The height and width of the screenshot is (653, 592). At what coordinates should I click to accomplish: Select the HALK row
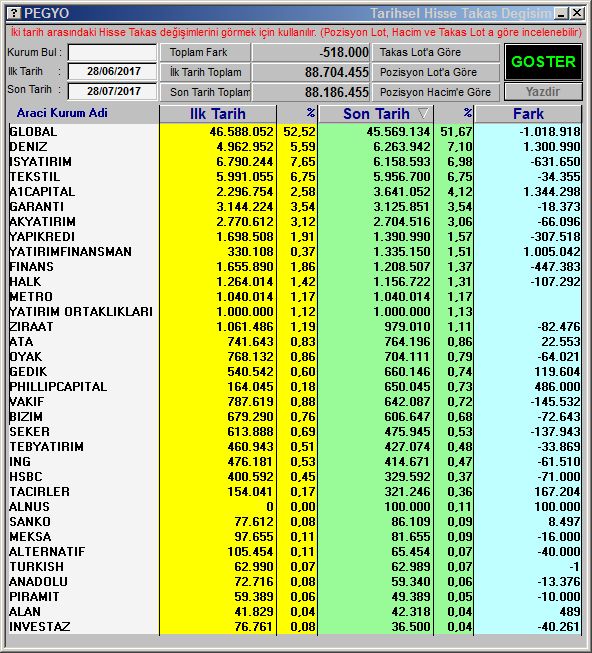(x=295, y=282)
